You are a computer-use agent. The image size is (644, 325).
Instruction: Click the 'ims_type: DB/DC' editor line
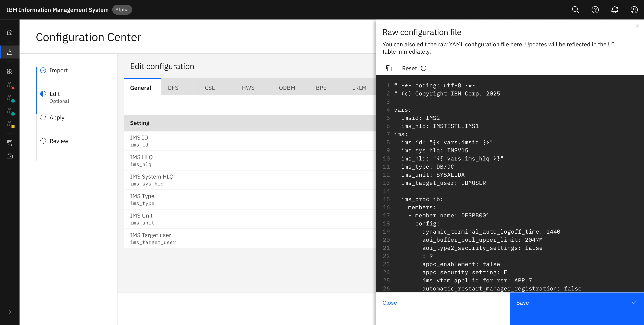(x=427, y=167)
